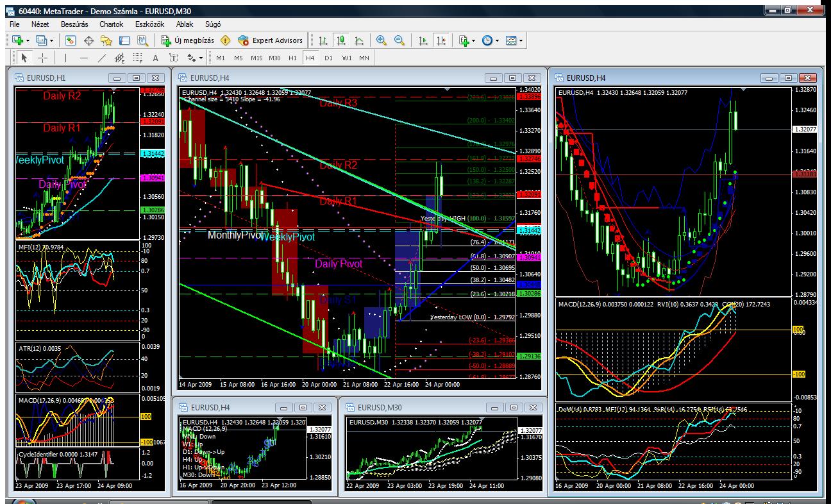Switch timeframe to M30
Screen dimensions: 831x504
pos(274,58)
